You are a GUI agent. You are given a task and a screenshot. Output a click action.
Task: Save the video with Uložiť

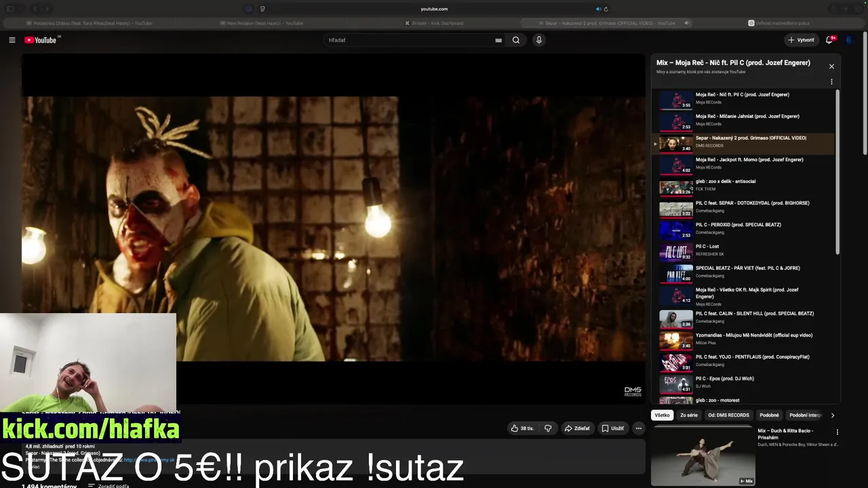[613, 428]
